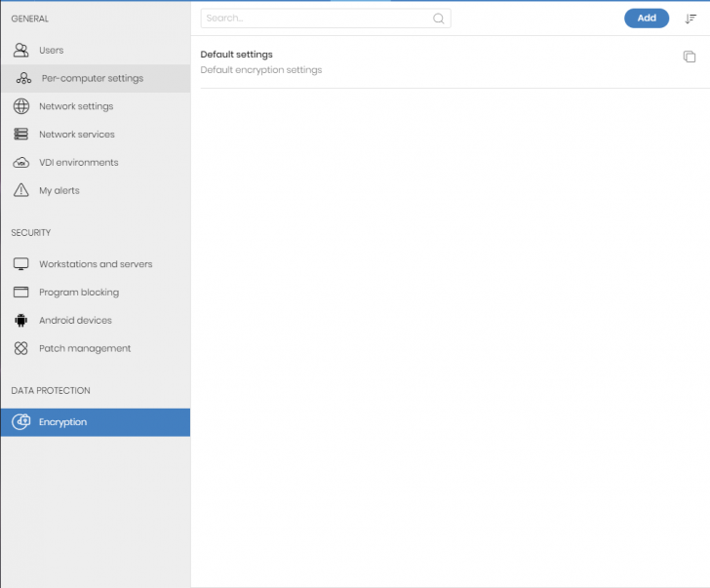Image resolution: width=710 pixels, height=588 pixels.
Task: Click the Patch management bandage icon
Action: [20, 348]
